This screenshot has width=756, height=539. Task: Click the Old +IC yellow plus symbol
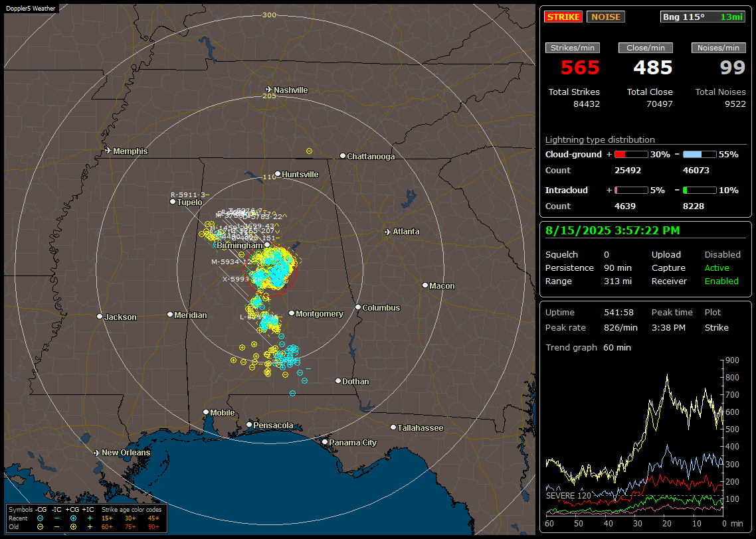(90, 527)
